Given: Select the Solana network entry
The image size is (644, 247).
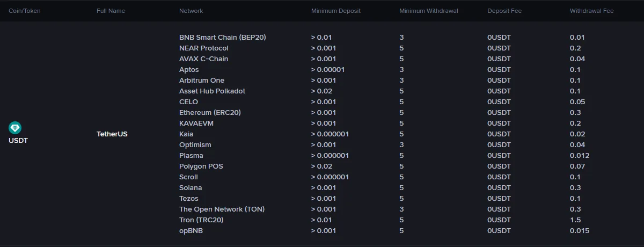Looking at the screenshot, I should tap(191, 188).
